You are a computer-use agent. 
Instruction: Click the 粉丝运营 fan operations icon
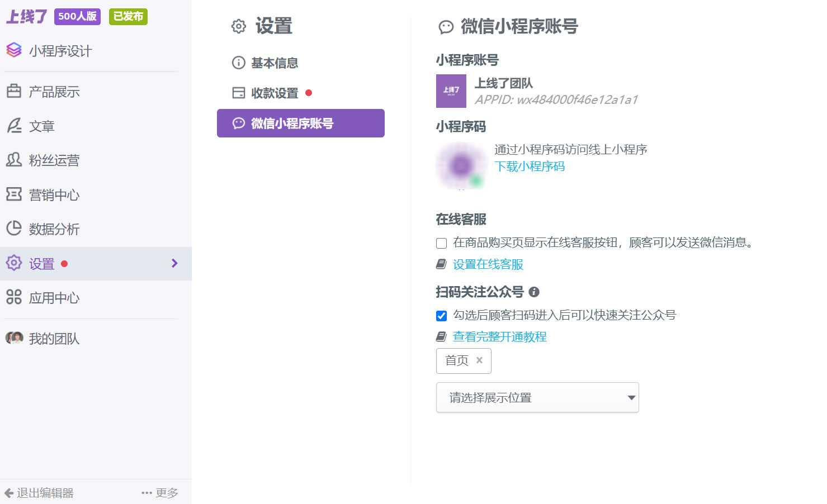coord(14,160)
